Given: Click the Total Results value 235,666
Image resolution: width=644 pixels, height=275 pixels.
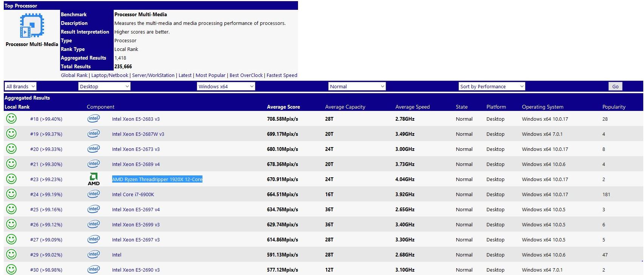Looking at the screenshot, I should [123, 66].
